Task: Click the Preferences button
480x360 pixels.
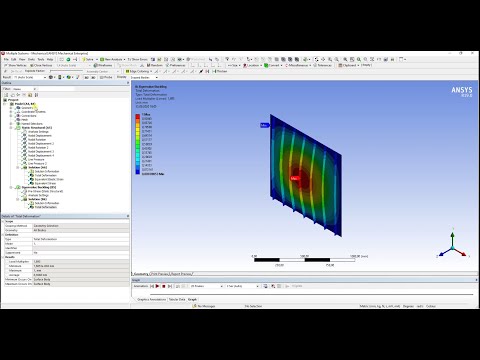Action: click(176, 65)
